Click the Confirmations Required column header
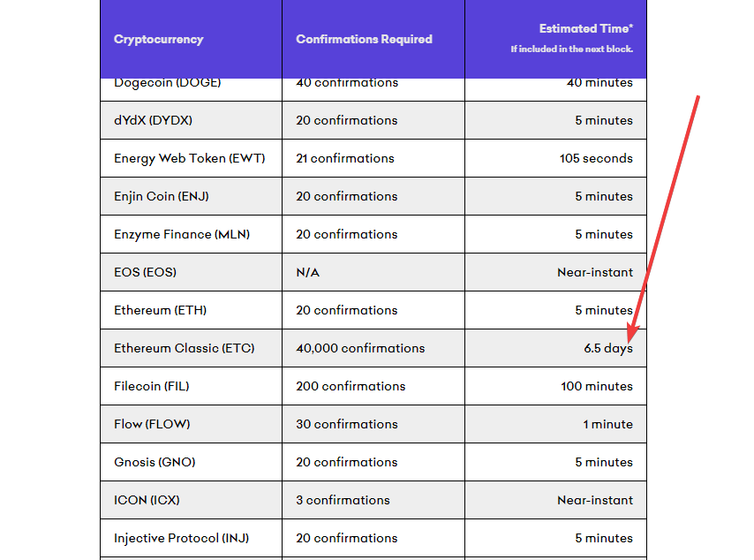This screenshot has height=560, width=754. point(364,39)
